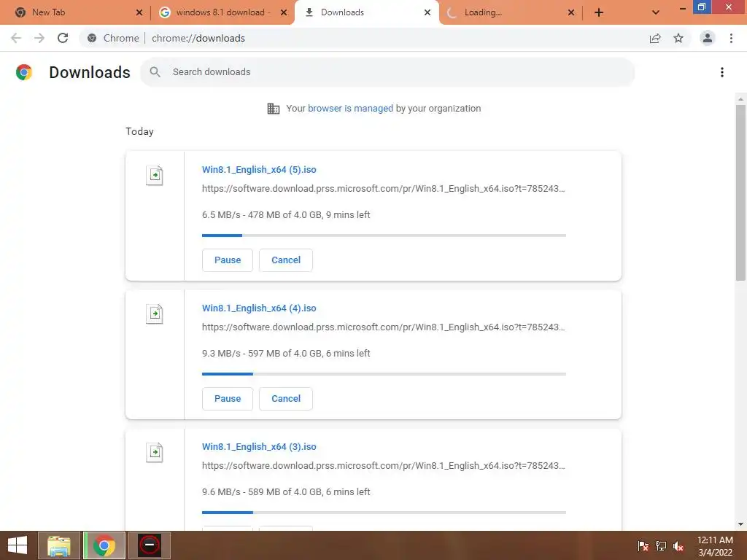
Task: Open Win8.1_English_x64 (5).iso file link
Action: 259,169
